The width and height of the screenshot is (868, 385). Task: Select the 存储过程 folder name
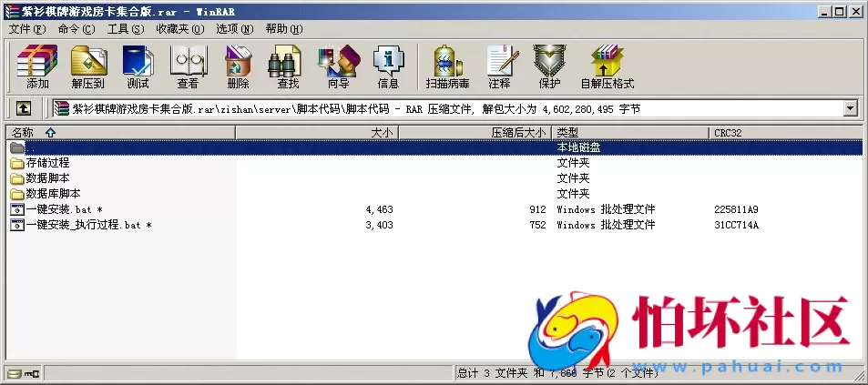point(47,163)
